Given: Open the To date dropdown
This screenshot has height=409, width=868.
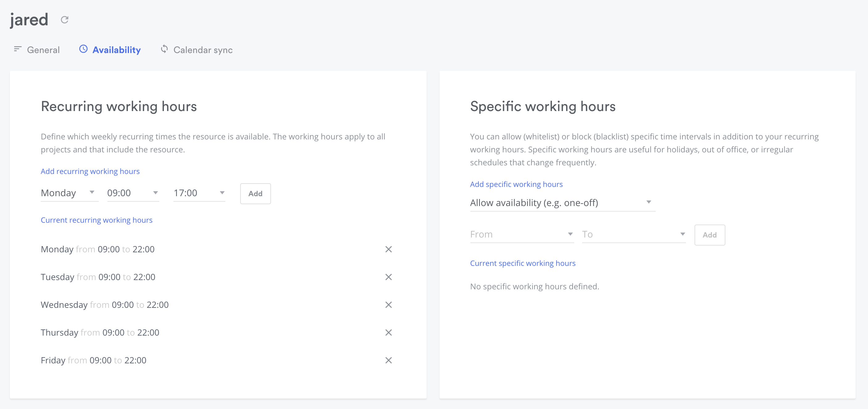Looking at the screenshot, I should click(633, 234).
